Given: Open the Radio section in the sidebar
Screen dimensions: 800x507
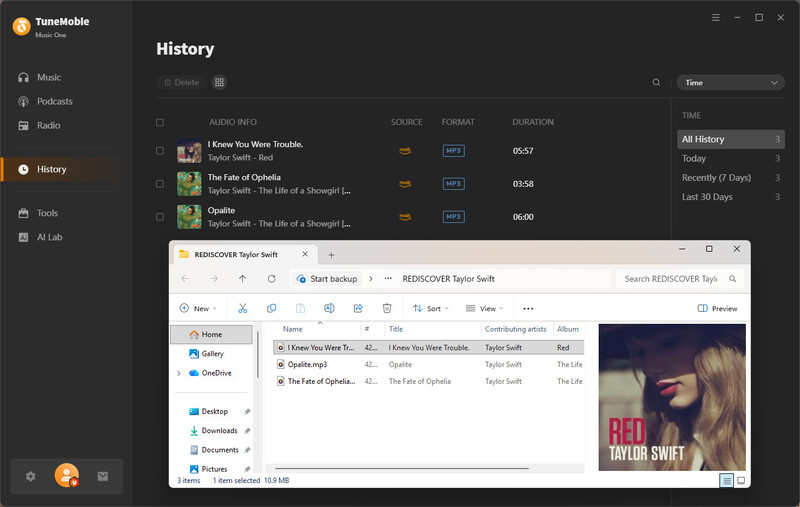Looking at the screenshot, I should pyautogui.click(x=39, y=125).
